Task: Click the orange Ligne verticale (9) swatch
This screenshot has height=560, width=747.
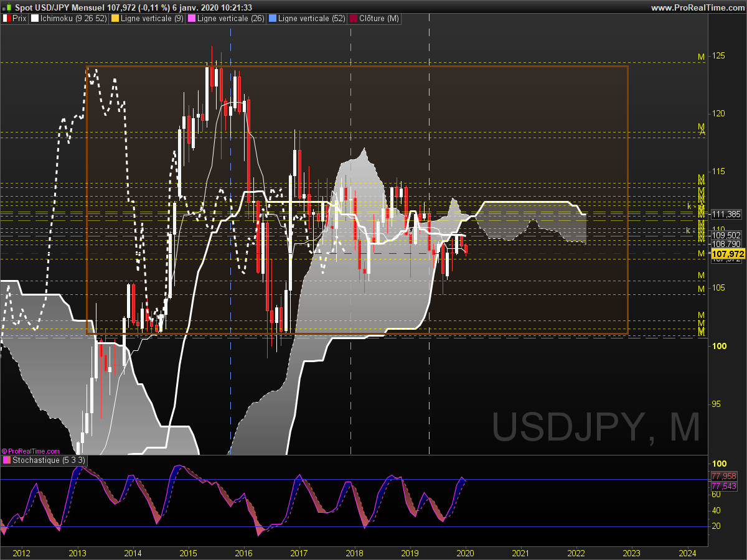Action: coord(115,19)
